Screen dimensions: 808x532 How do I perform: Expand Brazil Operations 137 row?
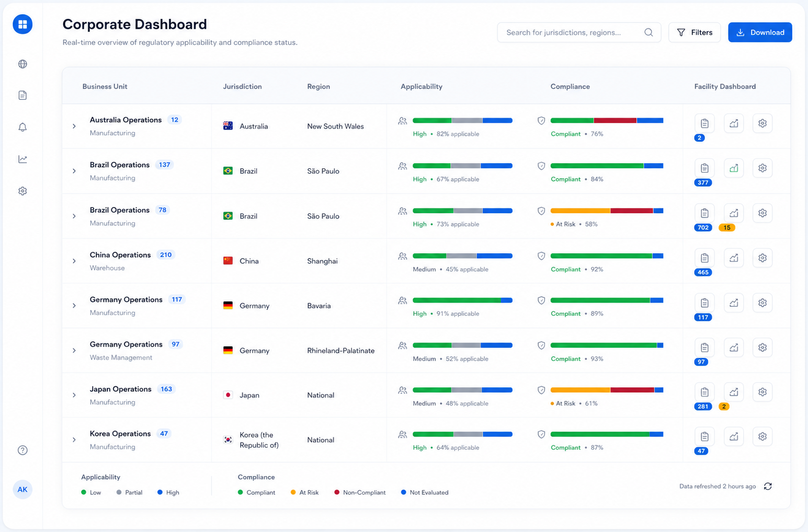(x=74, y=171)
